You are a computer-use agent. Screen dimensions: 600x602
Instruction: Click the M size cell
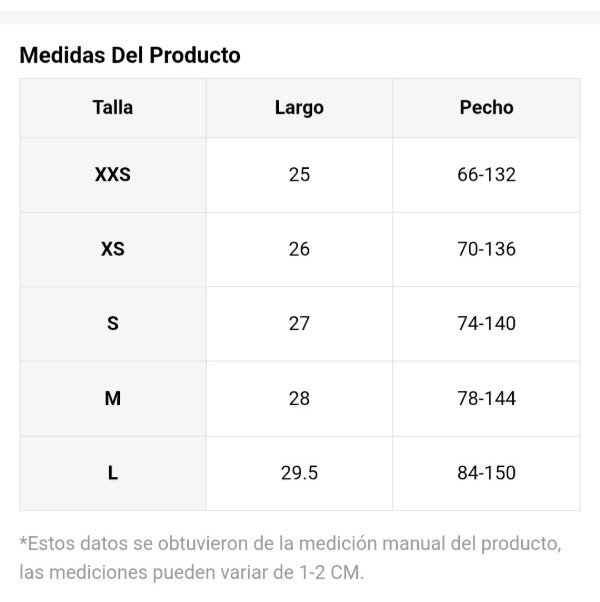[x=113, y=398]
